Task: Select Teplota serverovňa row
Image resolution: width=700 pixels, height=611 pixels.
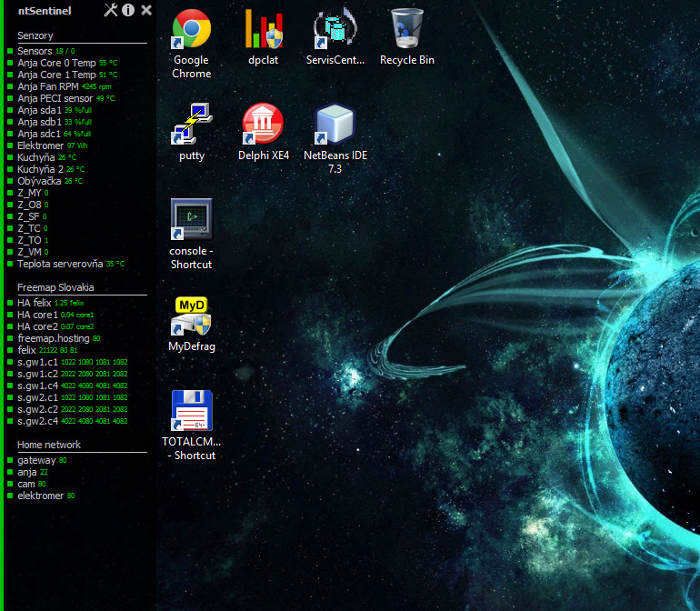Action: 66,264
